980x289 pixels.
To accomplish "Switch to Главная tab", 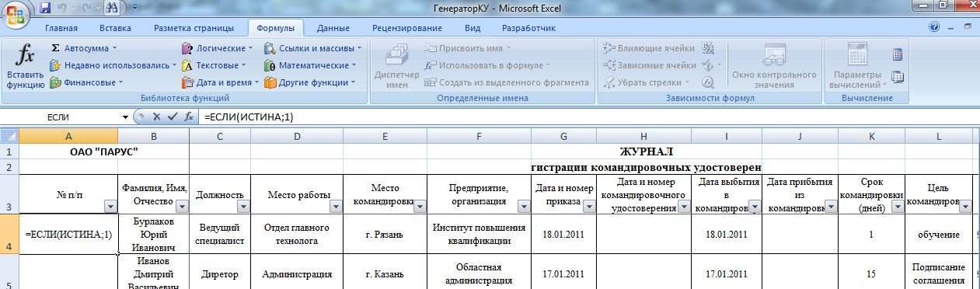I will tap(61, 28).
